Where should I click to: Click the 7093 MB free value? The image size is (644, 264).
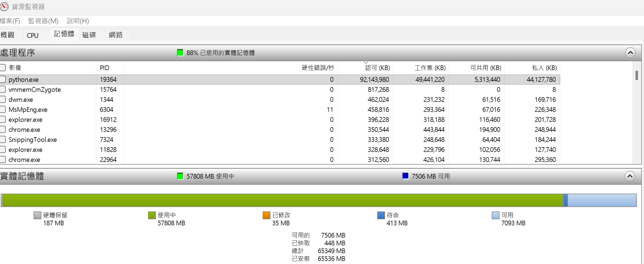coord(513,223)
